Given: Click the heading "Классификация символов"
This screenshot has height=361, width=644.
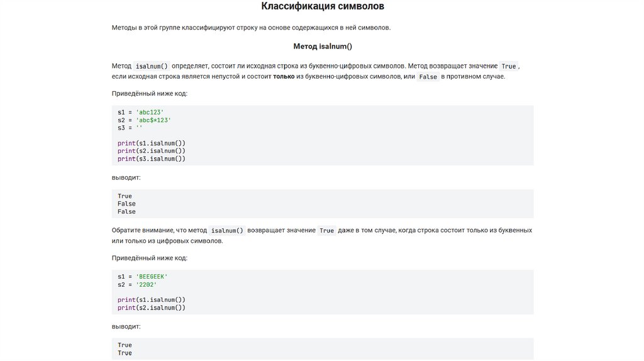Looking at the screenshot, I should [x=322, y=6].
